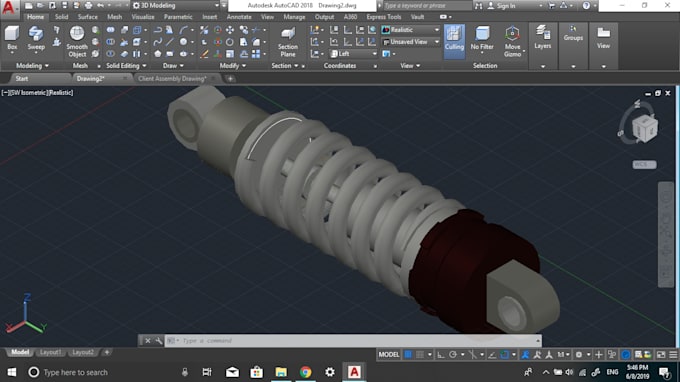Image resolution: width=680 pixels, height=382 pixels.
Task: Expand the Modeling panel
Action: [32, 66]
